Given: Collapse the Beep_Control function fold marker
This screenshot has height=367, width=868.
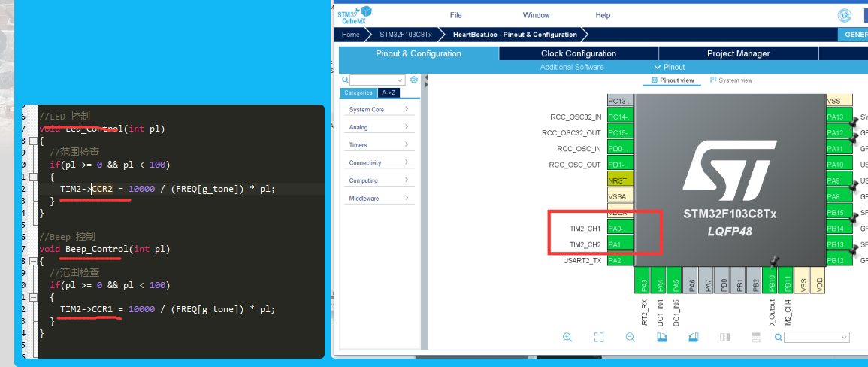Looking at the screenshot, I should pos(33,261).
